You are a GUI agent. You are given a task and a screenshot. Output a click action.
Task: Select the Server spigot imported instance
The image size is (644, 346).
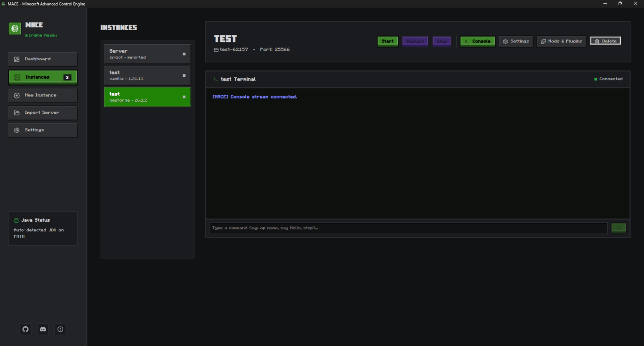[147, 54]
